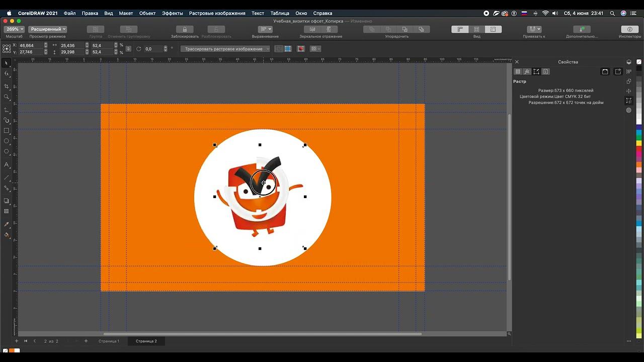Open the Расширенный view mode dropdown
The image size is (644, 362).
(47, 29)
